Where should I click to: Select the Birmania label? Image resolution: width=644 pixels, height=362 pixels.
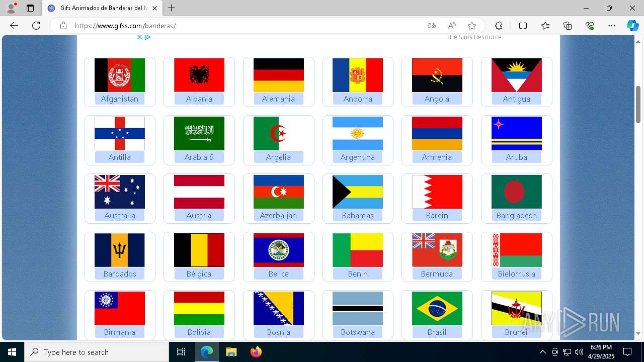click(120, 332)
